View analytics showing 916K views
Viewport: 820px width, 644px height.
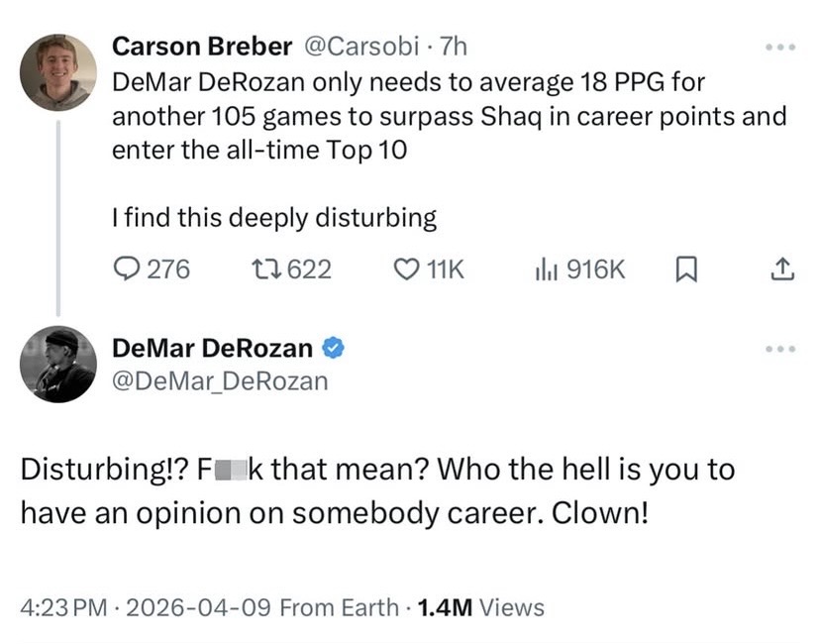[x=580, y=269]
